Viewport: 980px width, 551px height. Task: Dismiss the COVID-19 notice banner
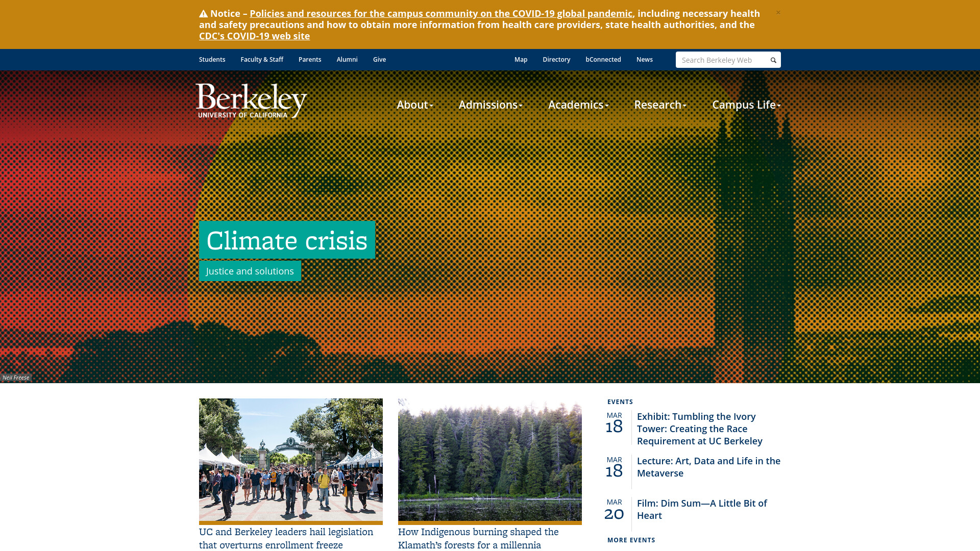point(778,13)
